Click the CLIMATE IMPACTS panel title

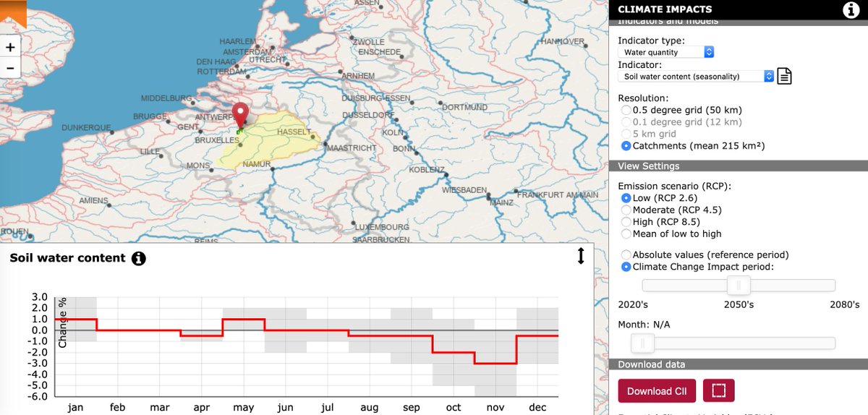coord(665,9)
